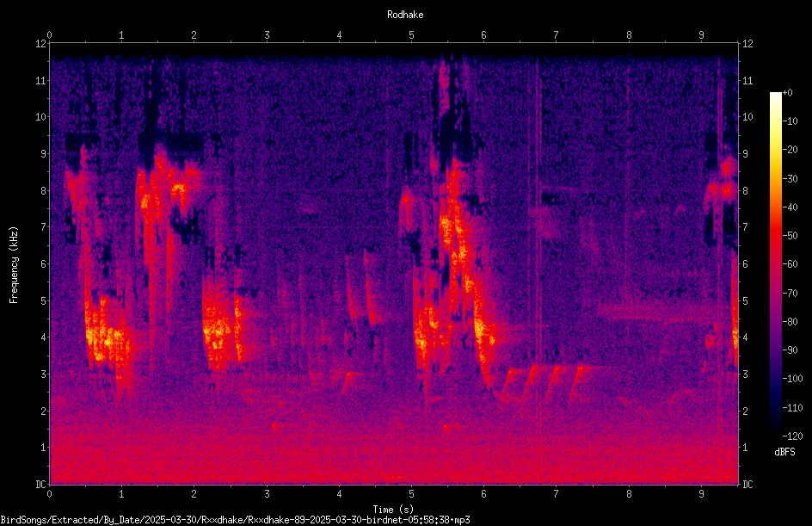The height and width of the screenshot is (526, 812).
Task: Select the "-110" colorbar label
Action: tap(793, 408)
